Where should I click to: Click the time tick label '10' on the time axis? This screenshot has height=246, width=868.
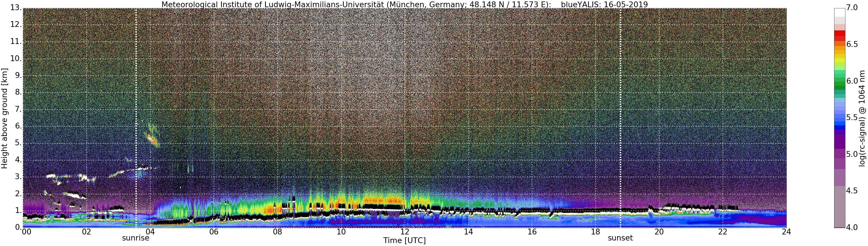pos(341,232)
